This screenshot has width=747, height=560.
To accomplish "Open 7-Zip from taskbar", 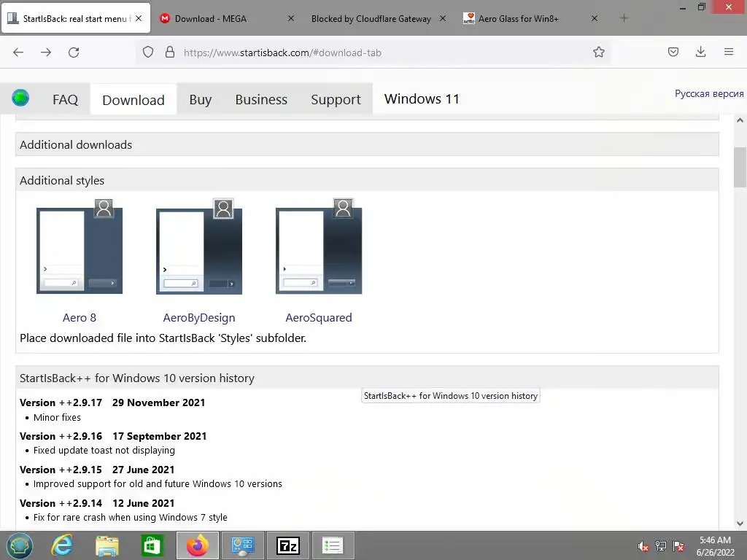I will pos(287,545).
